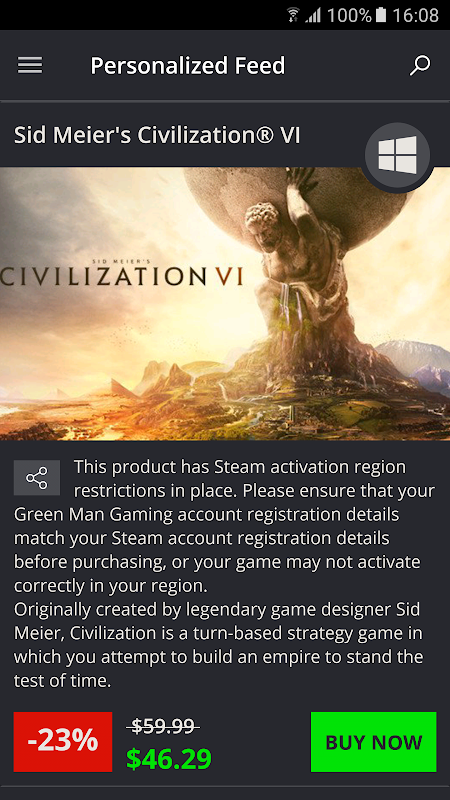The width and height of the screenshot is (450, 800).
Task: Tap the Steam region restrictions description text
Action: (224, 527)
